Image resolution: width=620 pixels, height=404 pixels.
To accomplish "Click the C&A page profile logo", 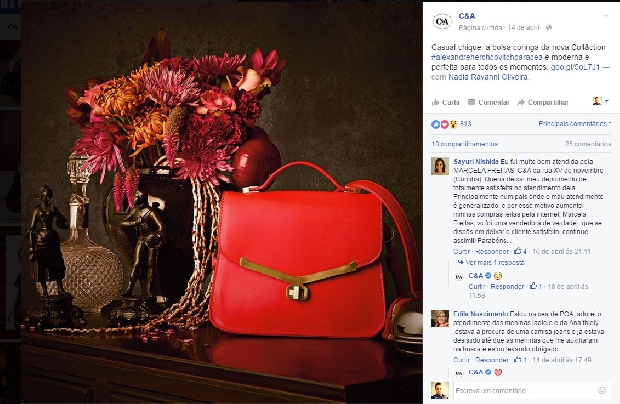I will coord(442,21).
